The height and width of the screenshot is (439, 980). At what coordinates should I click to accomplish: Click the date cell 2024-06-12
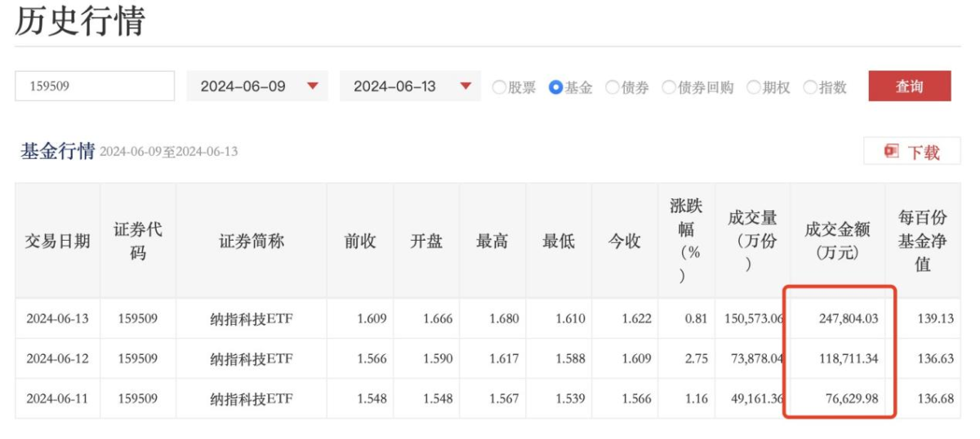click(x=57, y=359)
